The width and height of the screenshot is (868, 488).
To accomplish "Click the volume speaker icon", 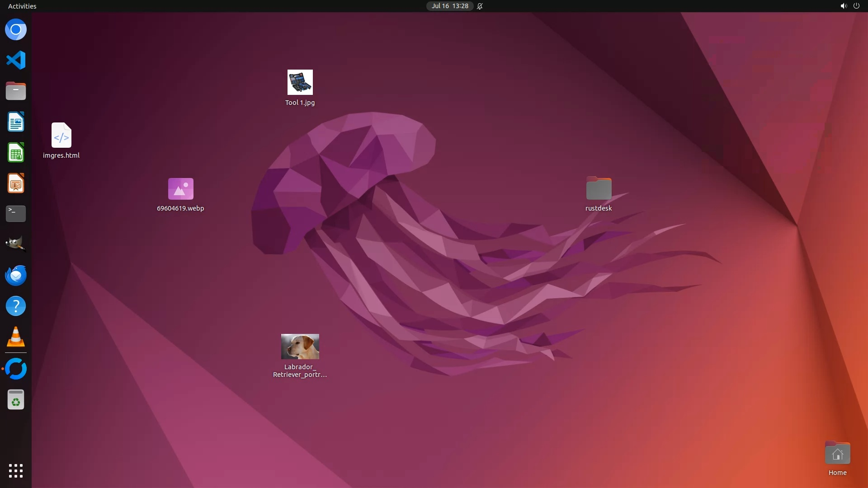I will tap(843, 6).
